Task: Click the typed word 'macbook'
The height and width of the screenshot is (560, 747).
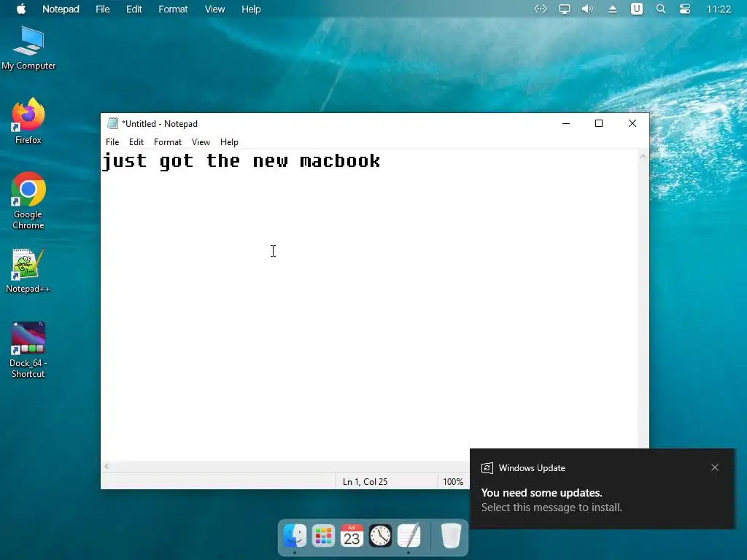Action: (340, 161)
